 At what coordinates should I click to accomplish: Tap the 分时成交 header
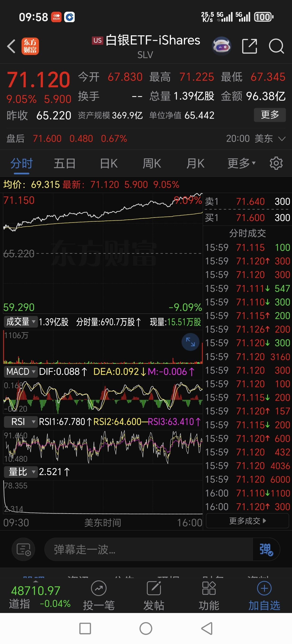click(x=247, y=233)
